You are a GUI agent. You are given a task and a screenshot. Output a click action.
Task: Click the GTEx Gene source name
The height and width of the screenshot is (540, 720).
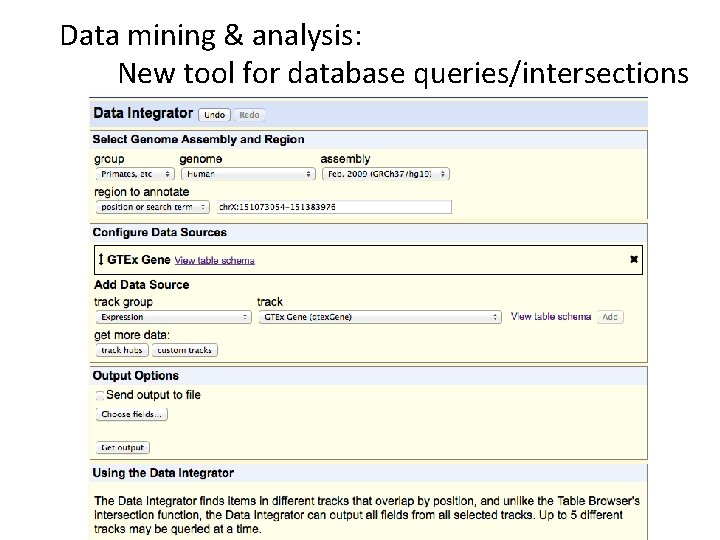[x=139, y=260]
